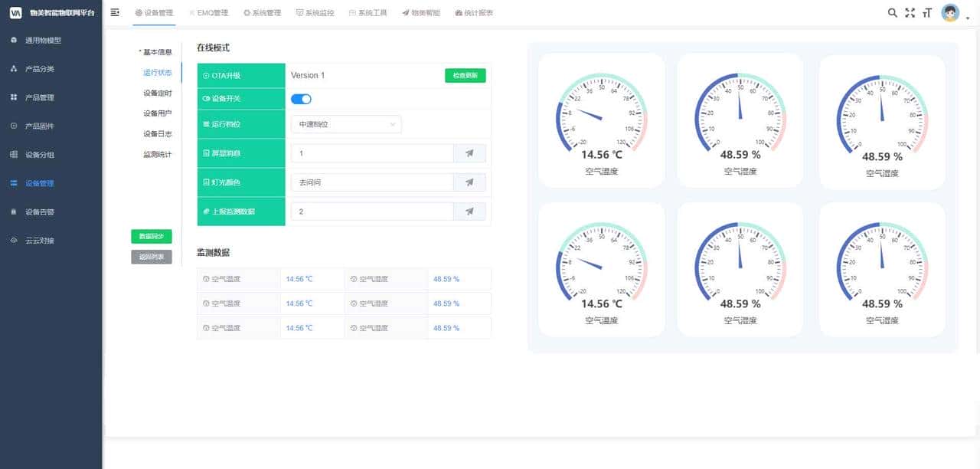This screenshot has height=469, width=980.
Task: Send 上报监测数据 value with paper-plane icon
Action: tap(469, 212)
